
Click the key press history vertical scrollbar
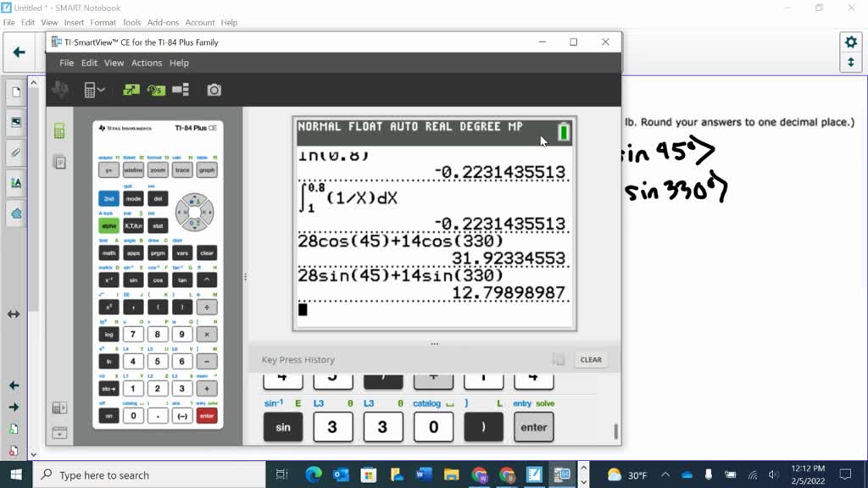tap(615, 431)
